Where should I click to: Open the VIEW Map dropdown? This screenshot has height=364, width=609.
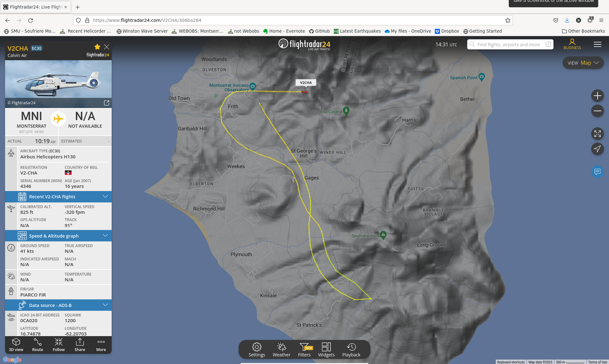click(x=583, y=63)
